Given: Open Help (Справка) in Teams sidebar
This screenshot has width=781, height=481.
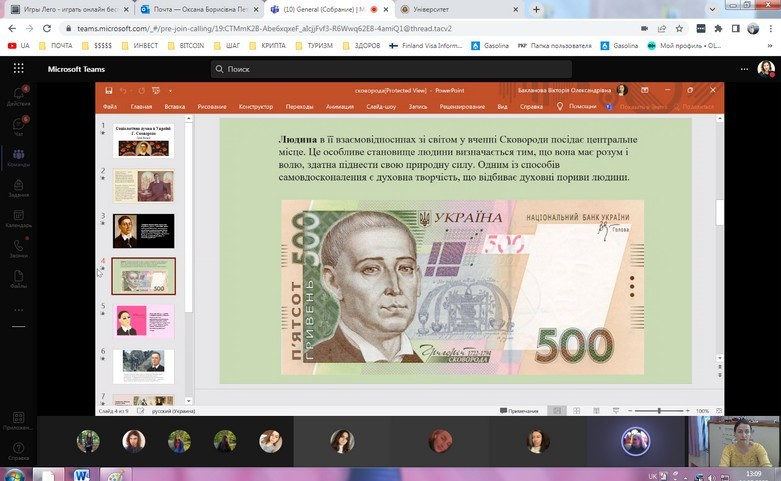Looking at the screenshot, I should tap(18, 451).
